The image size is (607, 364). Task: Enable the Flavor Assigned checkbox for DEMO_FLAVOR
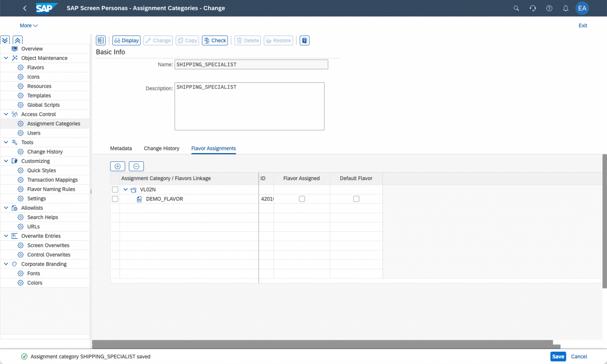click(x=302, y=199)
